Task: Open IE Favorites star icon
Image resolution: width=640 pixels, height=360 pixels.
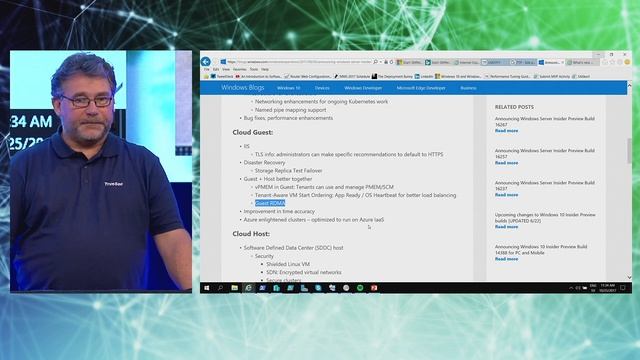Action: pyautogui.click(x=613, y=62)
